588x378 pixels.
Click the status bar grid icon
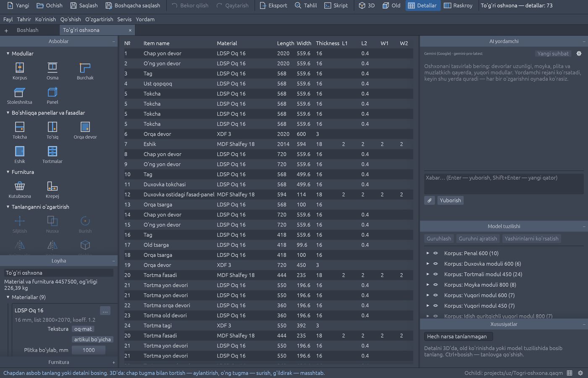coord(570,373)
